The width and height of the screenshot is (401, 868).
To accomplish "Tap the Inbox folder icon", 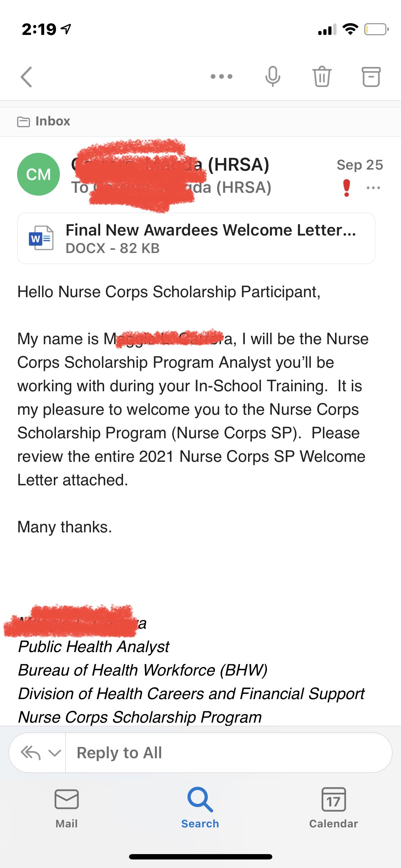I will [24, 122].
